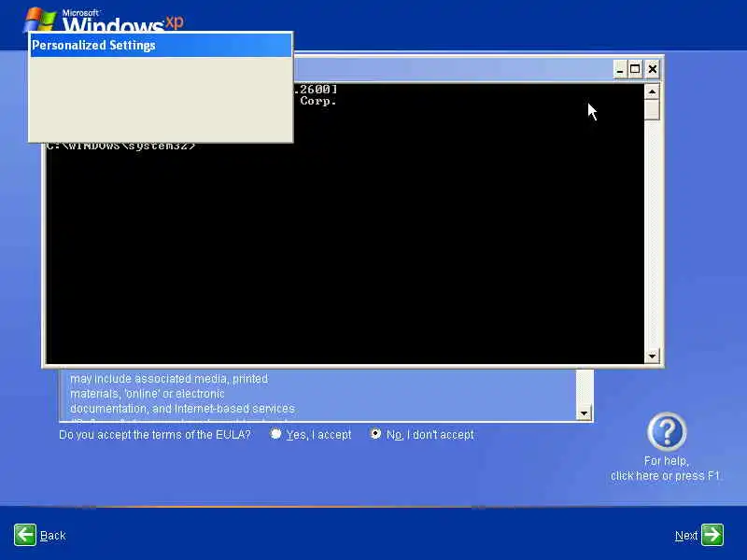Click the Personalized Settings title bar
This screenshot has width=747, height=560.
(x=161, y=45)
